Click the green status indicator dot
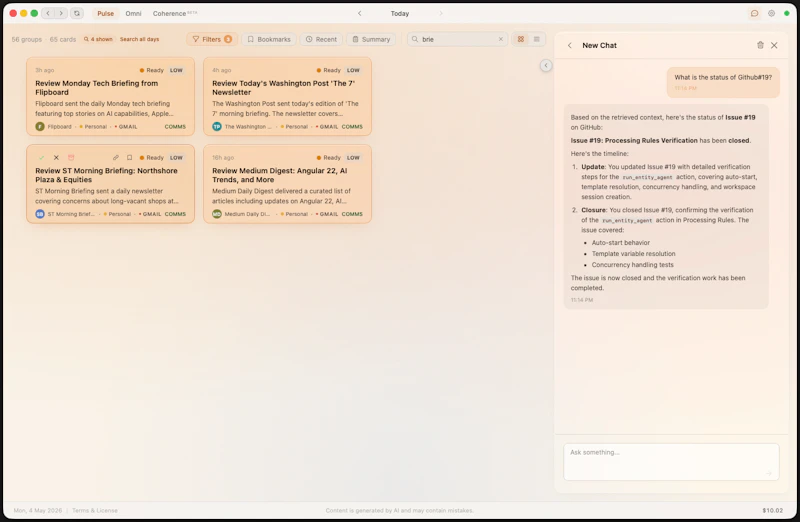This screenshot has width=800, height=522. [787, 13]
